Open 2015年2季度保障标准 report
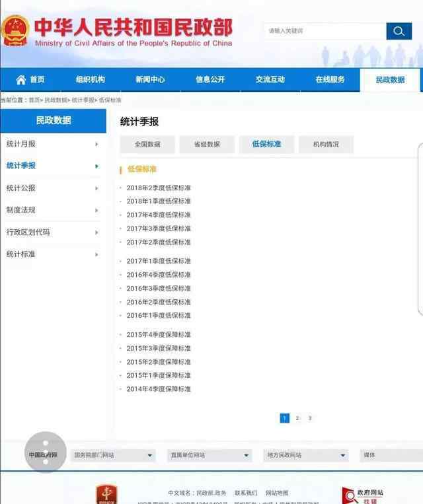Screen dimensions: 423x504 [x=159, y=362]
